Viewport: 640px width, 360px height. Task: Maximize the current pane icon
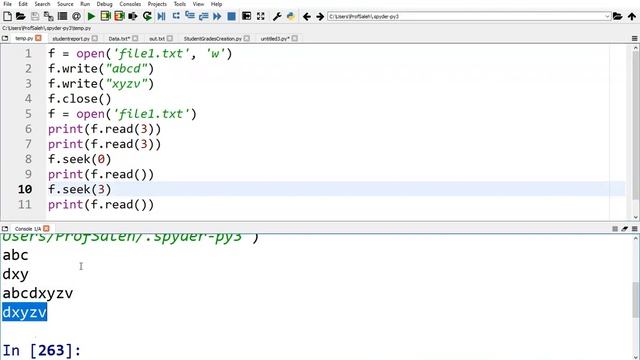click(247, 16)
